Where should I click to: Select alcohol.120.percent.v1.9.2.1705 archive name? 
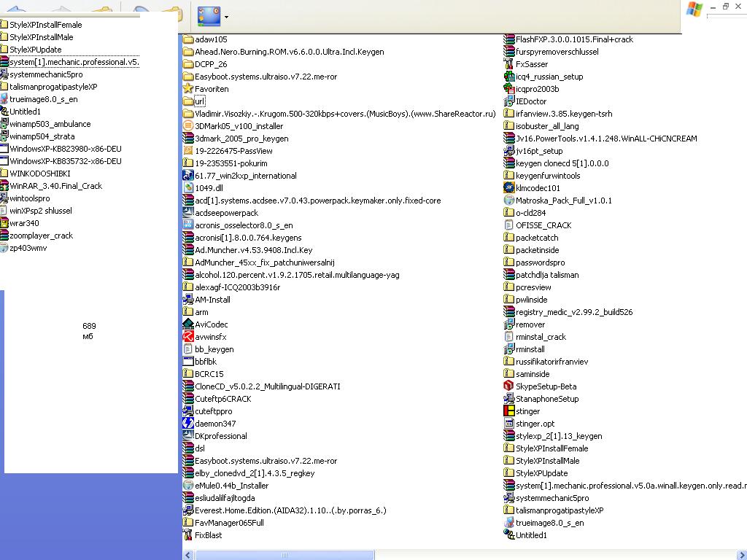298,274
